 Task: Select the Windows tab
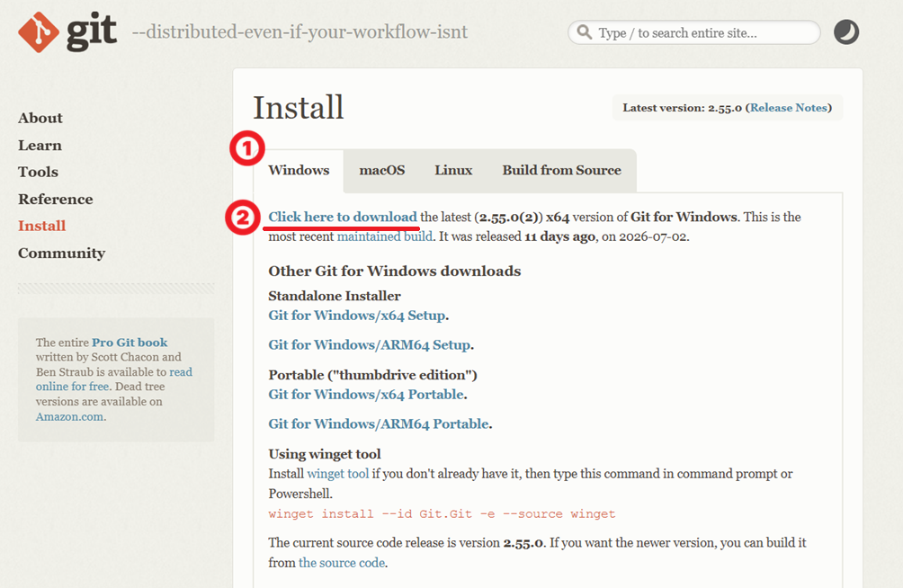[x=299, y=170]
